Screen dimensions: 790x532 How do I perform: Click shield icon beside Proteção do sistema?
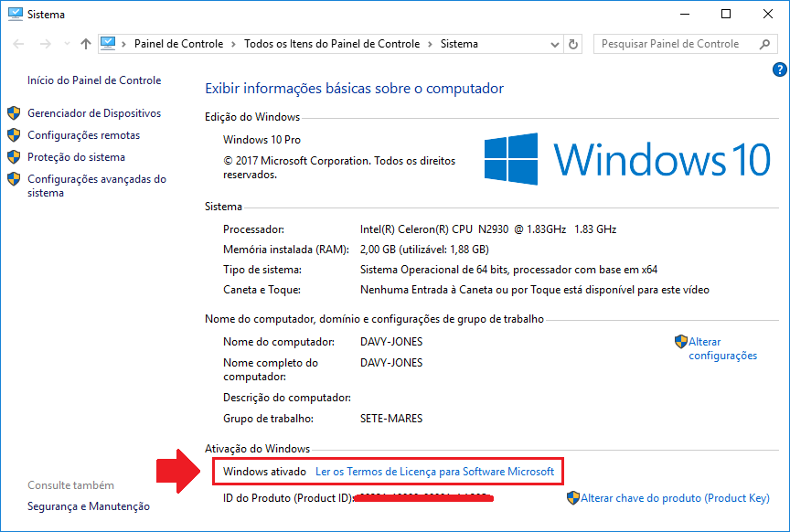point(14,156)
